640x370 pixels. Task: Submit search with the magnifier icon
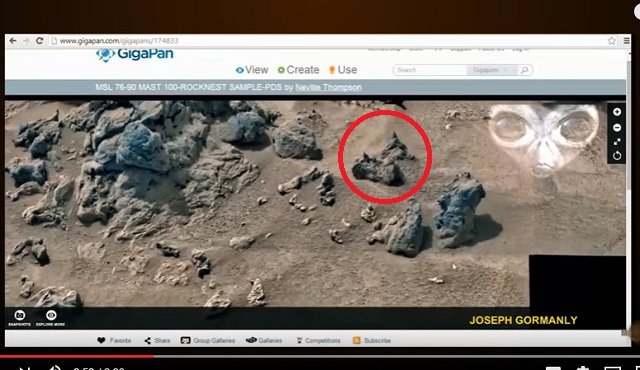tap(524, 70)
